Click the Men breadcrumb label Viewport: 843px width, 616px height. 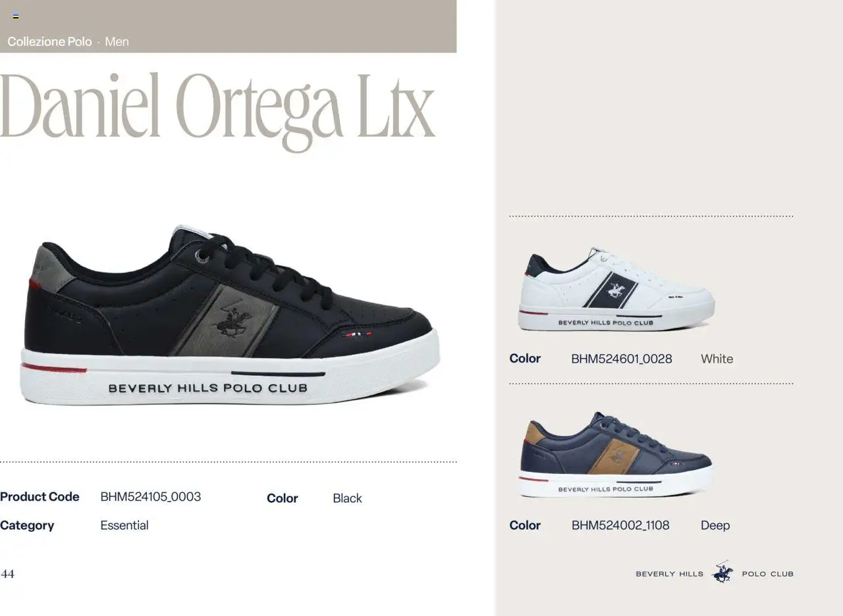117,41
